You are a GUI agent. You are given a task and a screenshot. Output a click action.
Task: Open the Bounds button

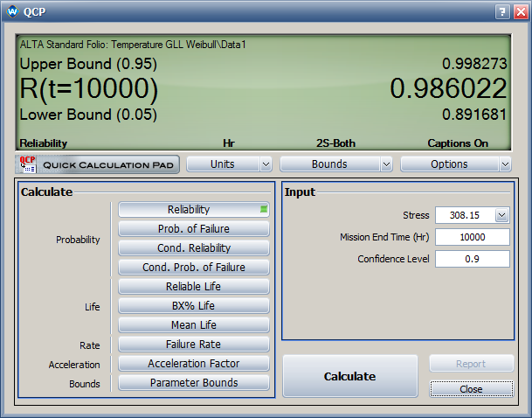pyautogui.click(x=329, y=164)
